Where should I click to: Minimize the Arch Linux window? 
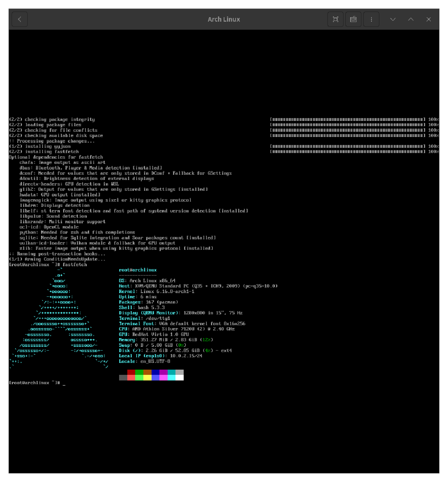(x=393, y=19)
